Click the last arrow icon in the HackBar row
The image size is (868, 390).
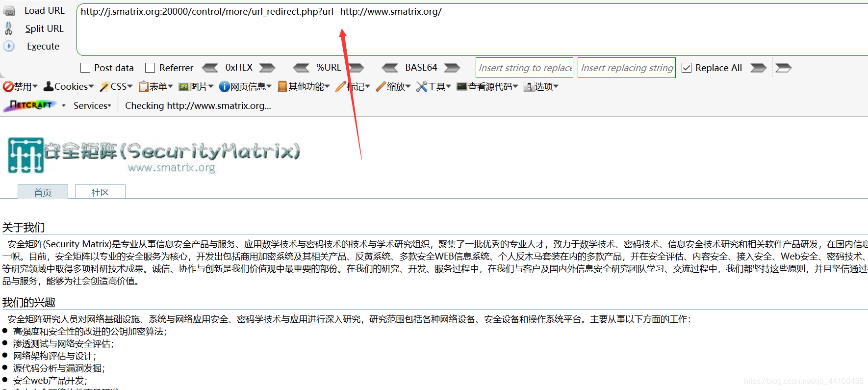point(783,68)
